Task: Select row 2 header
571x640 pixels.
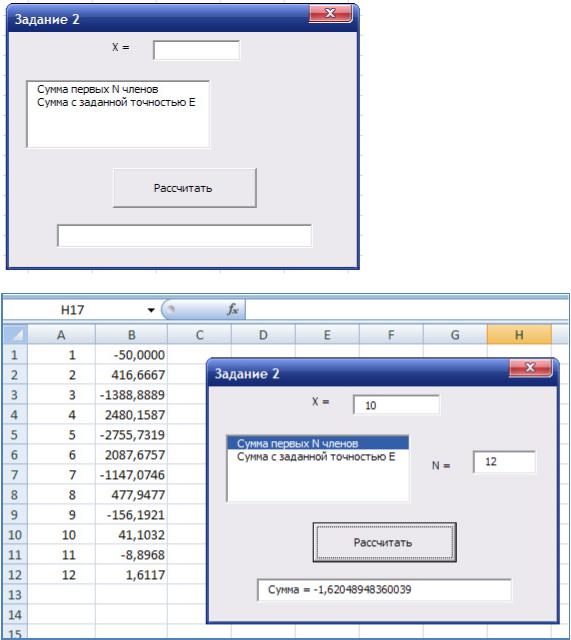Action: point(15,375)
